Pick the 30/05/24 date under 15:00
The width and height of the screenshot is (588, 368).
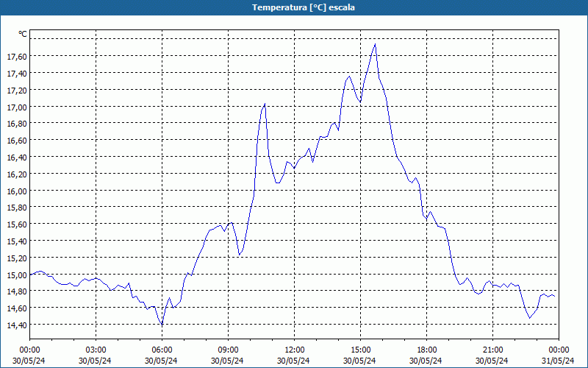[x=359, y=361]
